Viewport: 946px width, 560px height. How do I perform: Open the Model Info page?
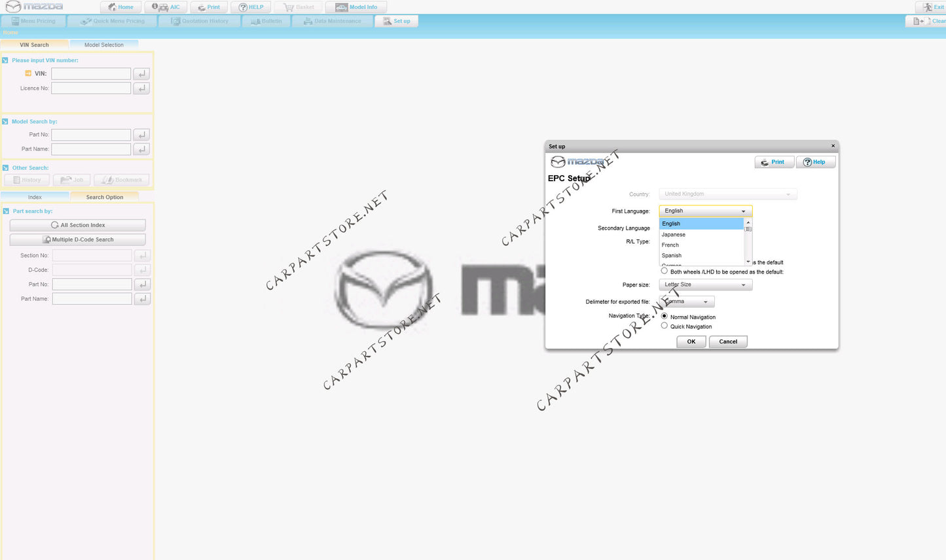click(x=356, y=7)
